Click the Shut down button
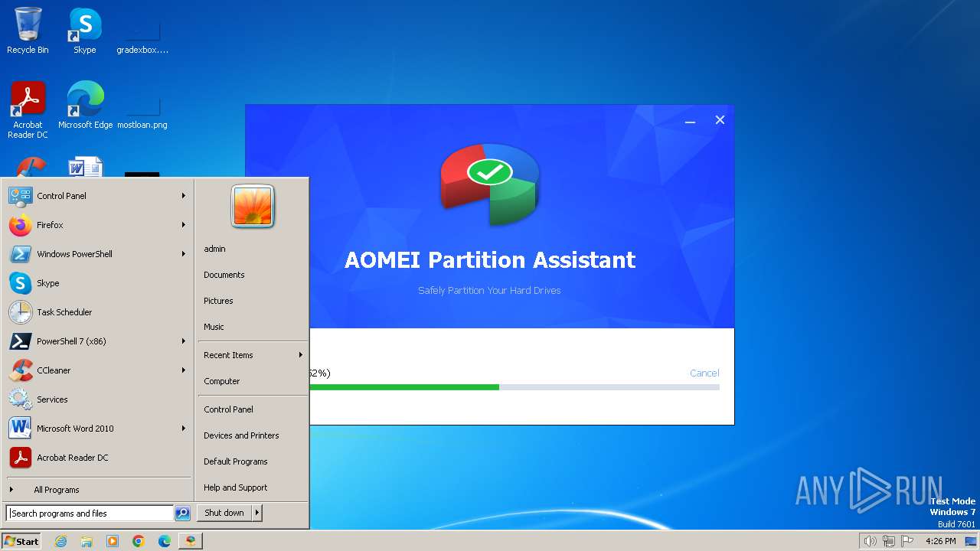980x551 pixels. click(224, 513)
